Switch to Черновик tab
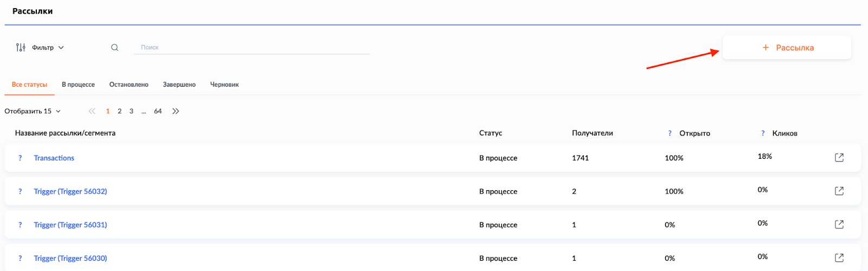This screenshot has width=868, height=271. tap(225, 85)
